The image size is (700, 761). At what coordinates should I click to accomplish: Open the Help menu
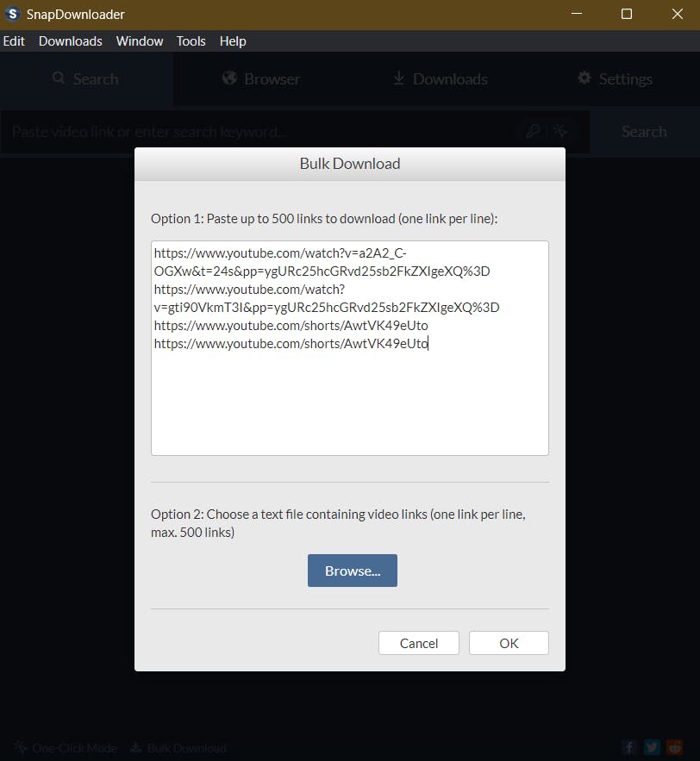coord(233,41)
